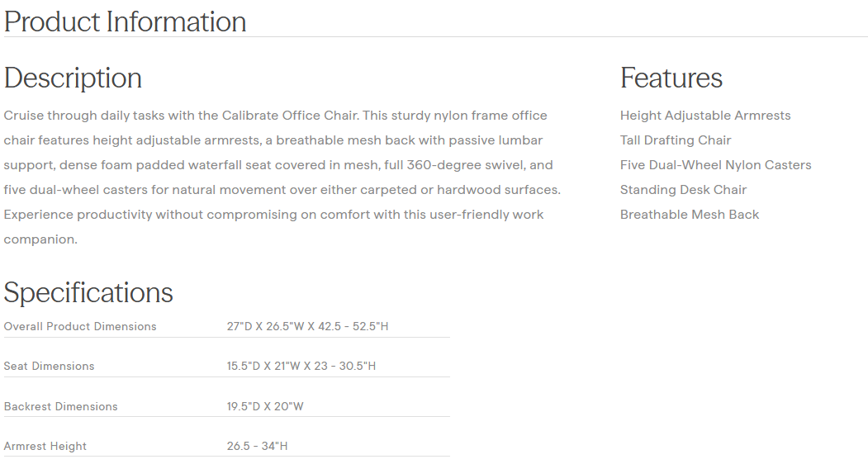Click the Backrest Dimensions label
Screen dimensions: 868x464
(60, 406)
